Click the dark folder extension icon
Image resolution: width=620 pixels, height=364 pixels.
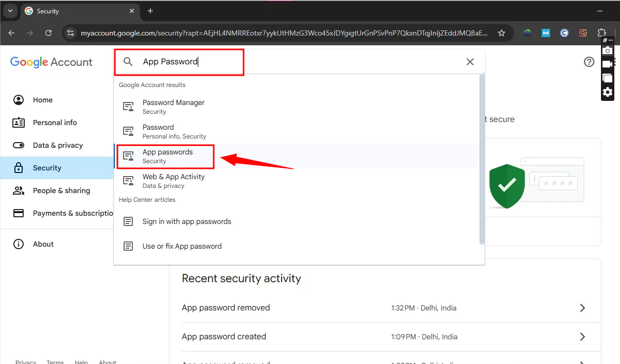pos(527,33)
